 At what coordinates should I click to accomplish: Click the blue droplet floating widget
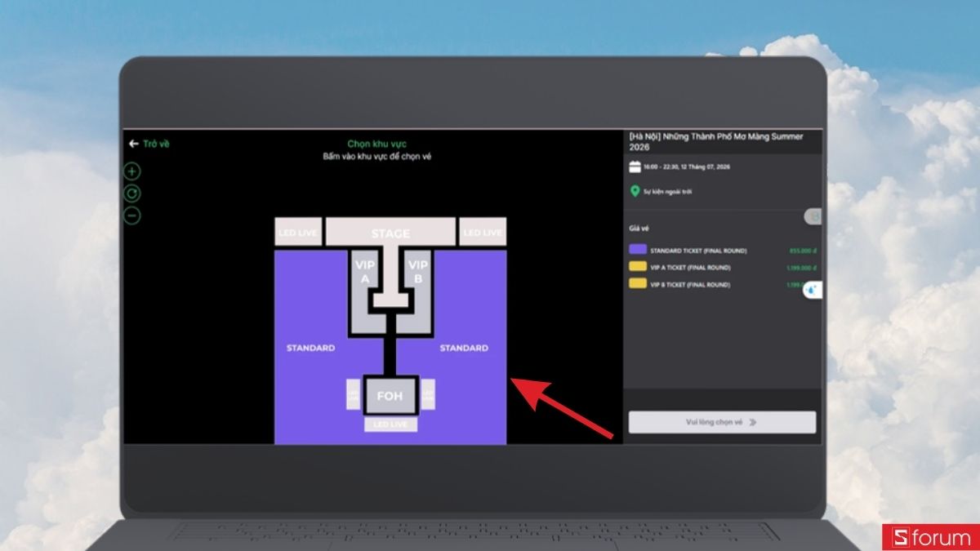812,289
